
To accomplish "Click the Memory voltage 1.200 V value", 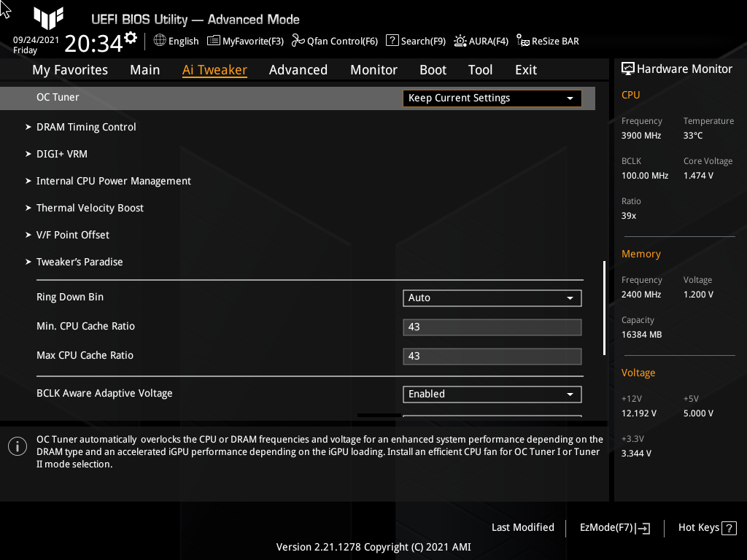I will click(x=698, y=295).
